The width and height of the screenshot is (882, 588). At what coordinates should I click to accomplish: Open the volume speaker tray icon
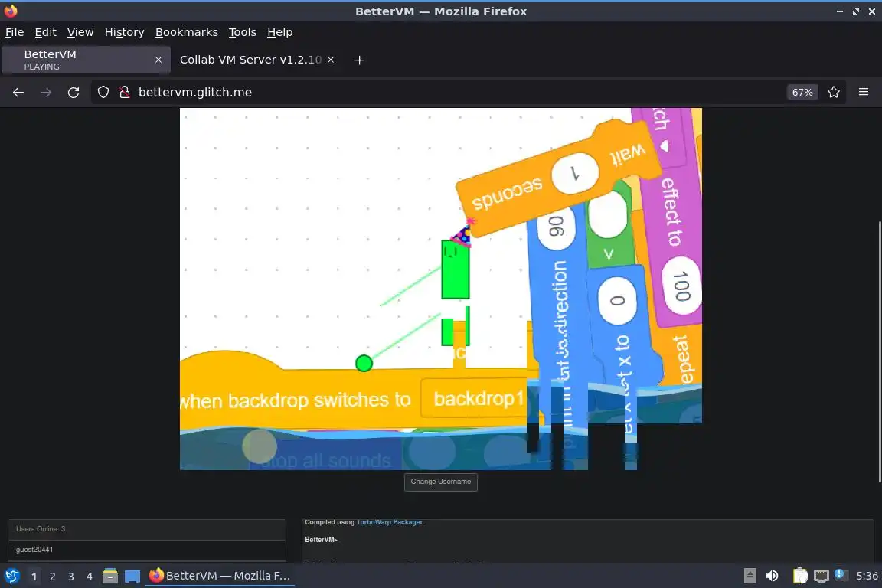tap(773, 576)
